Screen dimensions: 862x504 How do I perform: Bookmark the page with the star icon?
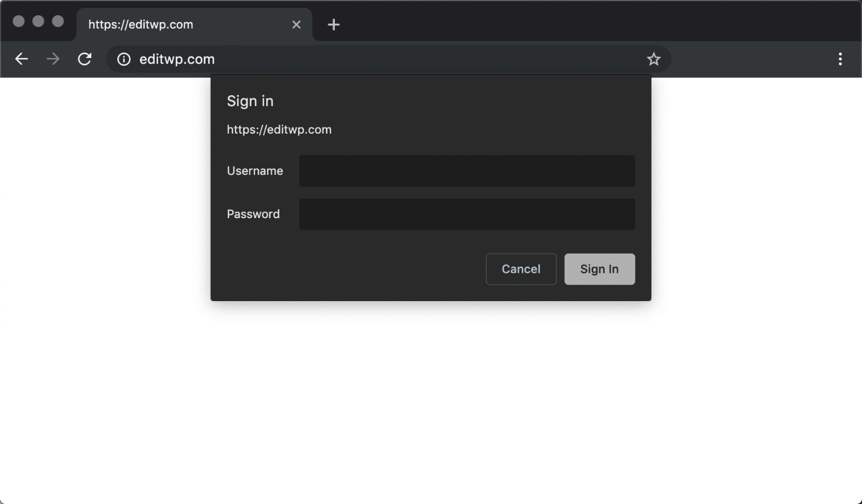coord(653,59)
